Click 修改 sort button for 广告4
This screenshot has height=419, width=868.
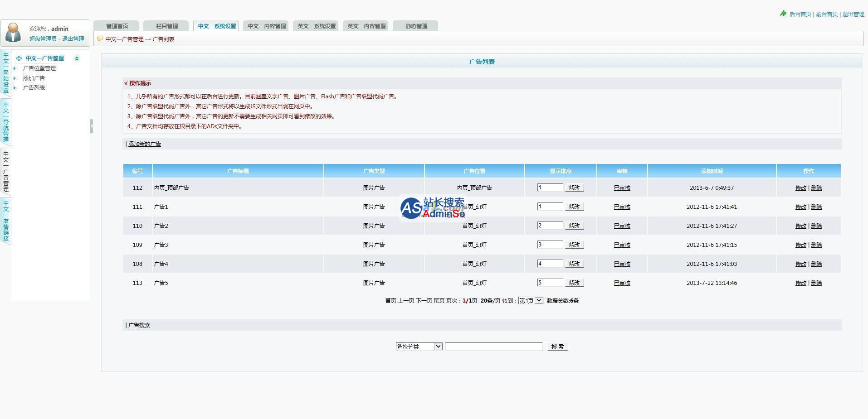(x=575, y=264)
